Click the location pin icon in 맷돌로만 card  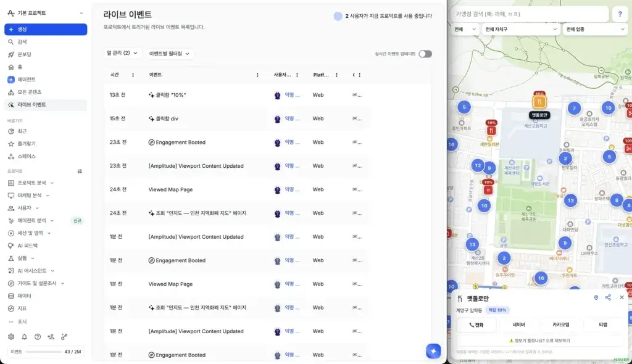tap(596, 298)
